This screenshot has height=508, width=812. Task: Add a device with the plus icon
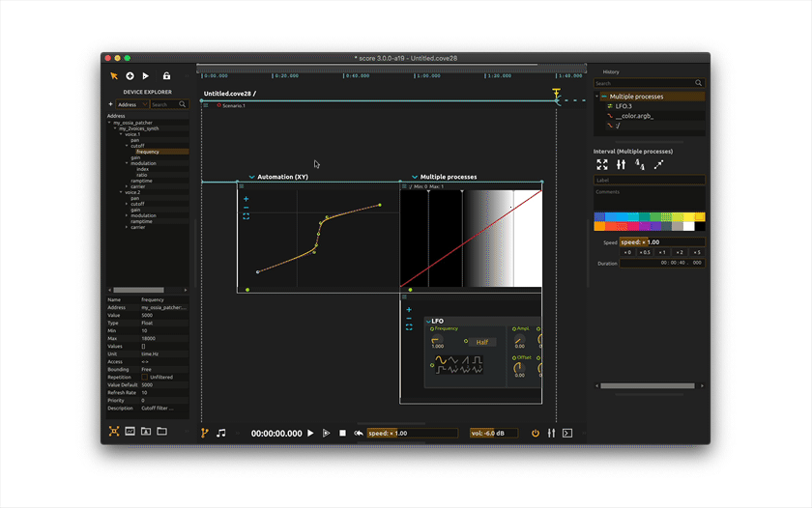point(110,104)
